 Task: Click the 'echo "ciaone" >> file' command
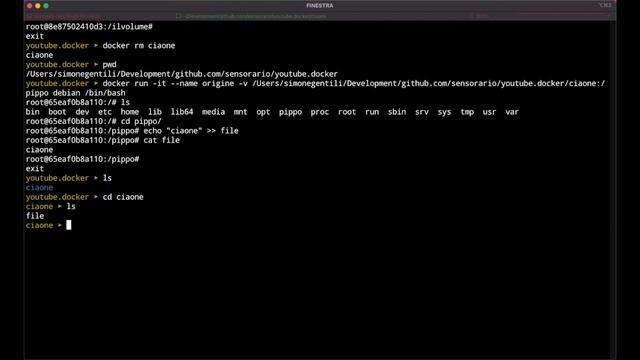(191, 131)
